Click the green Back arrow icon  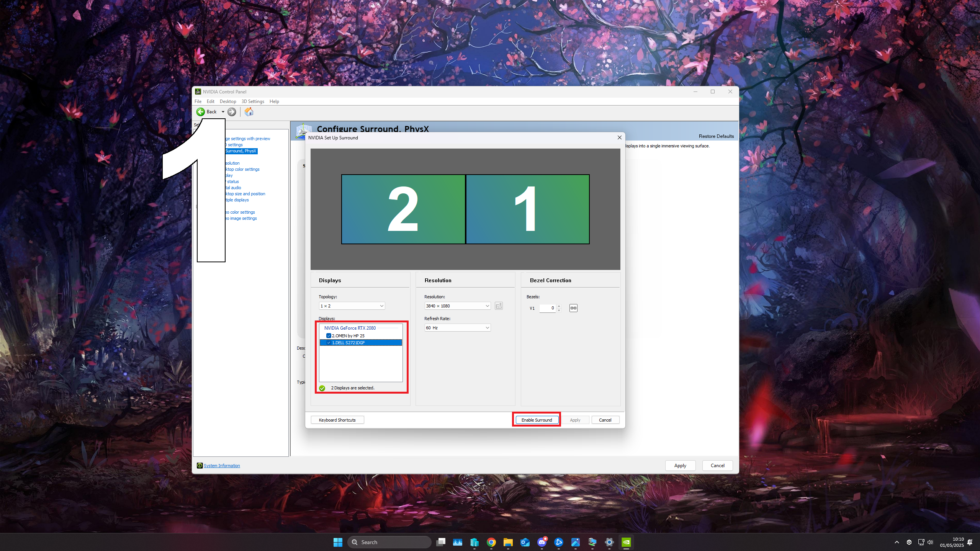coord(200,112)
